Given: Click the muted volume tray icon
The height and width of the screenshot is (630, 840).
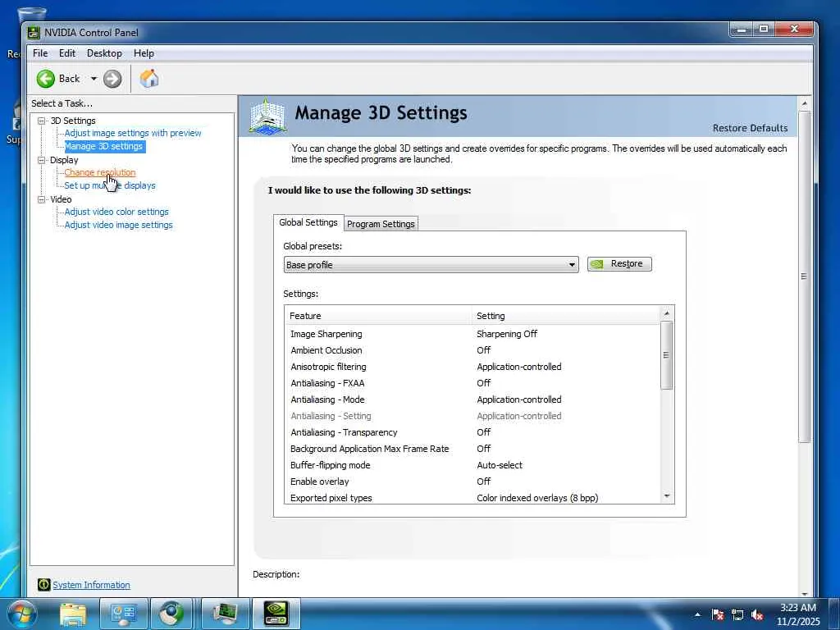Looking at the screenshot, I should tap(757, 614).
